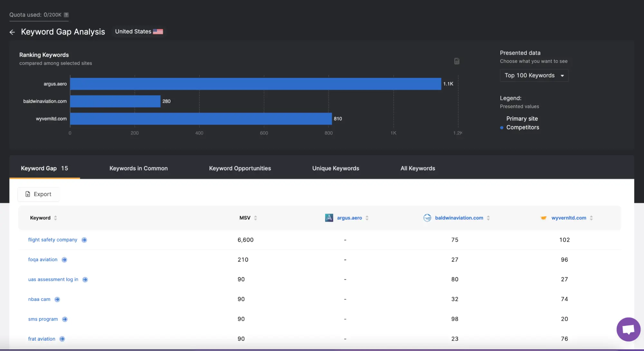Click the argus.aero bar in the chart
The width and height of the screenshot is (644, 351).
pos(255,84)
